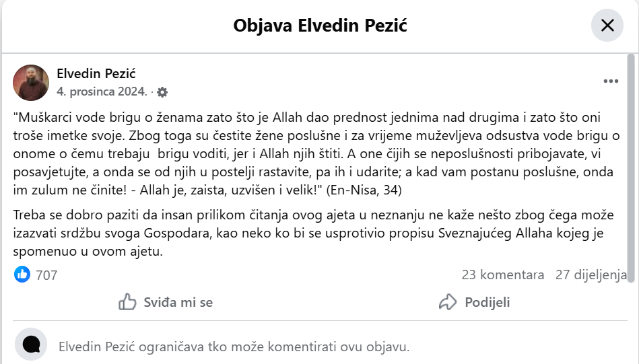Image resolution: width=639 pixels, height=364 pixels.
Task: Open the author name Elvedin Pezić link
Action: click(96, 73)
